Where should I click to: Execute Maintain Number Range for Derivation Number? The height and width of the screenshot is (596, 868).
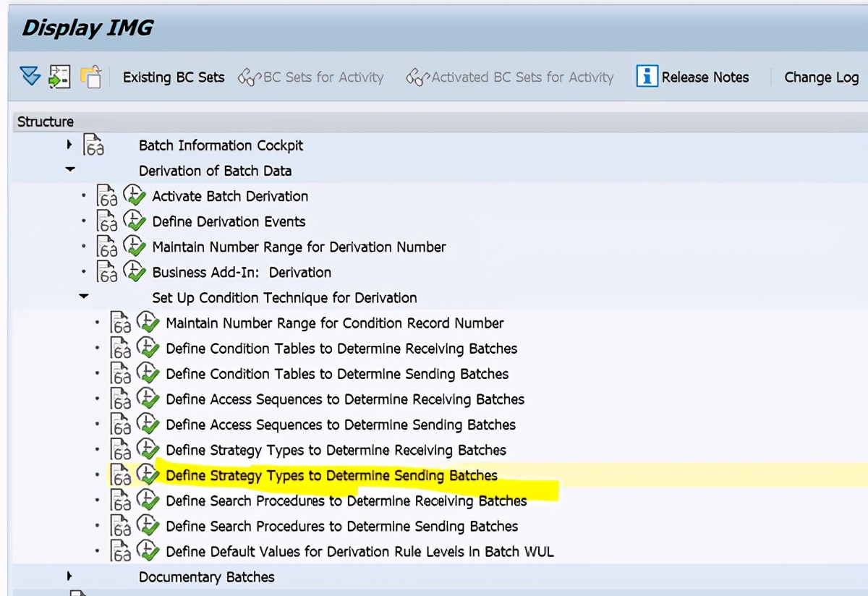(x=135, y=247)
